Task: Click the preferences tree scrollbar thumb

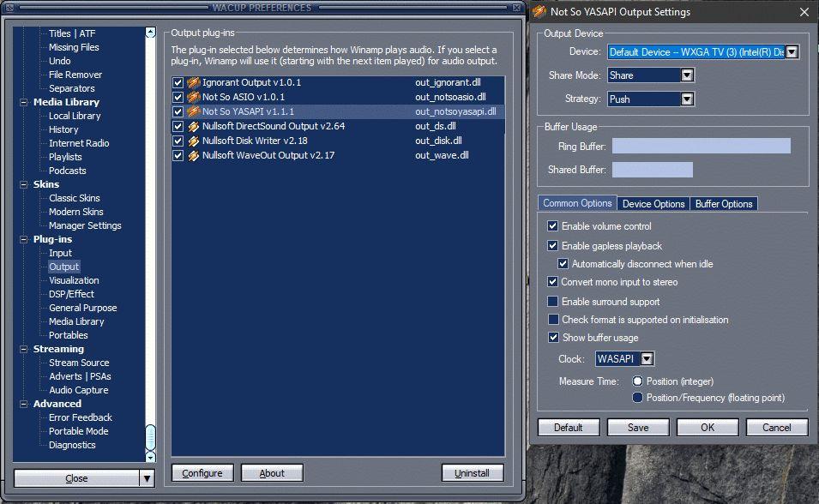Action: [150, 438]
